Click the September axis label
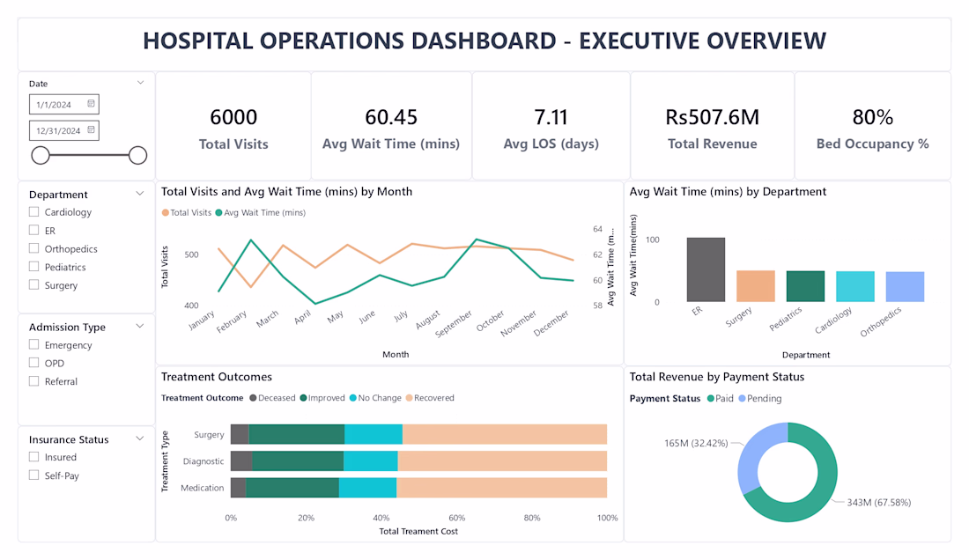 [x=454, y=323]
